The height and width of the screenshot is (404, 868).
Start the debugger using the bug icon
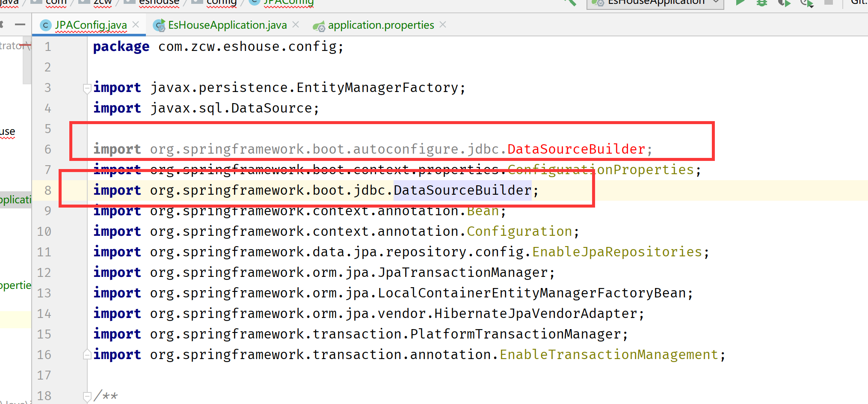tap(762, 3)
